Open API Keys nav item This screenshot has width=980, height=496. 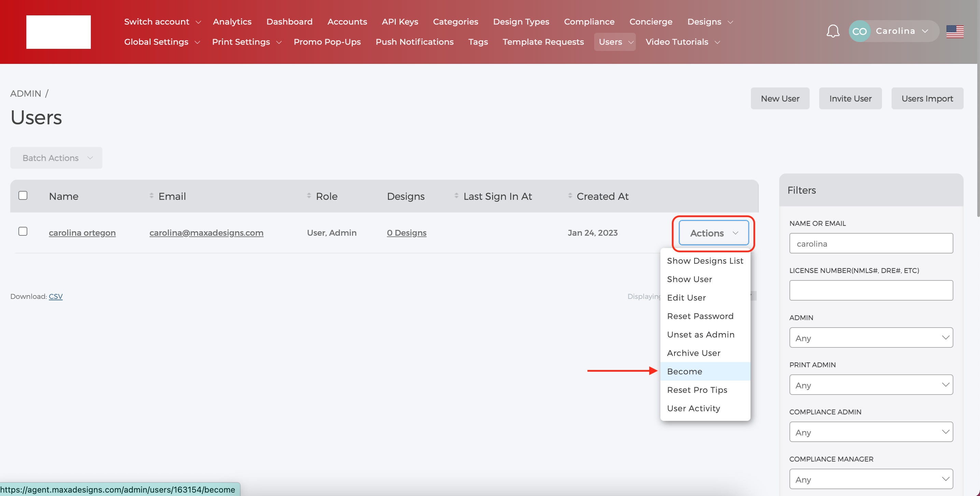400,22
